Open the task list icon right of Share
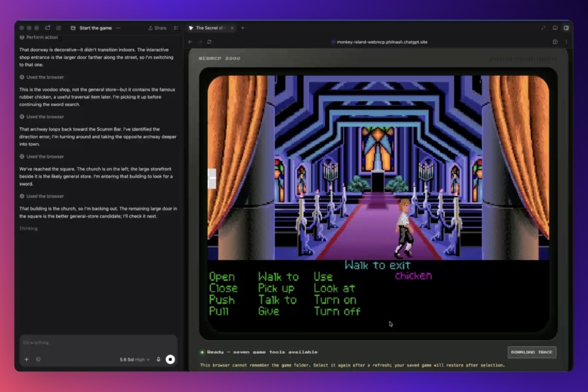The height and width of the screenshot is (392, 588). [177, 28]
